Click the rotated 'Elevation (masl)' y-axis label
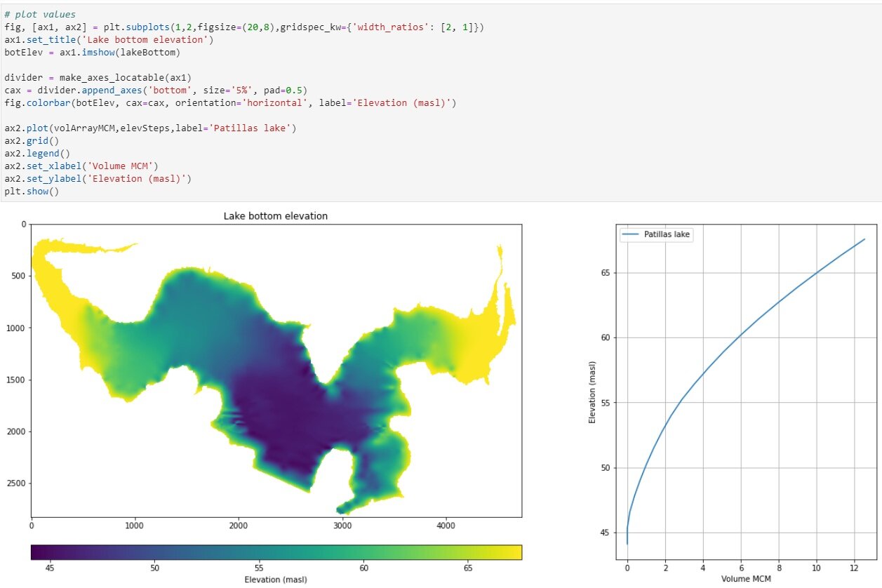882x588 pixels. coord(593,392)
